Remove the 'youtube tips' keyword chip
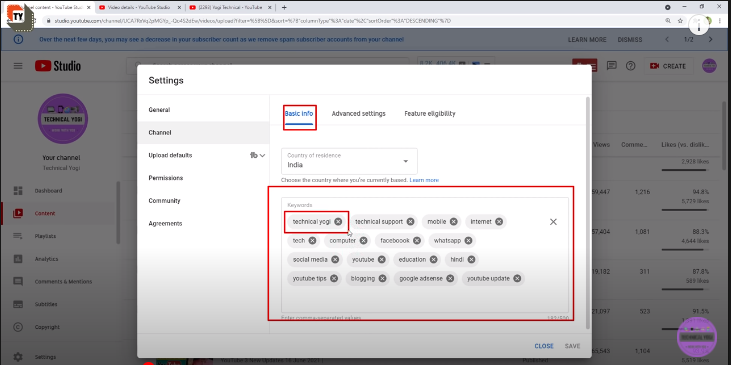Screen dimensions: 731x365 334,278
